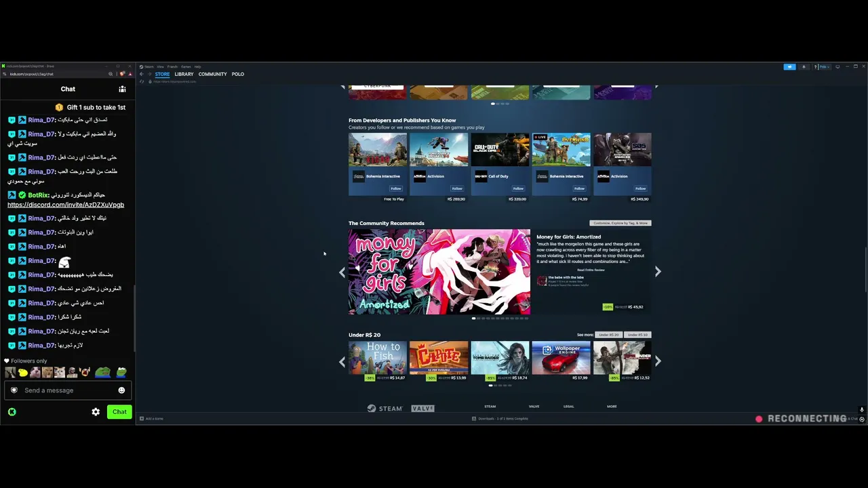This screenshot has height=488, width=868.
Task: Go back in Steam navigation
Action: [141, 74]
